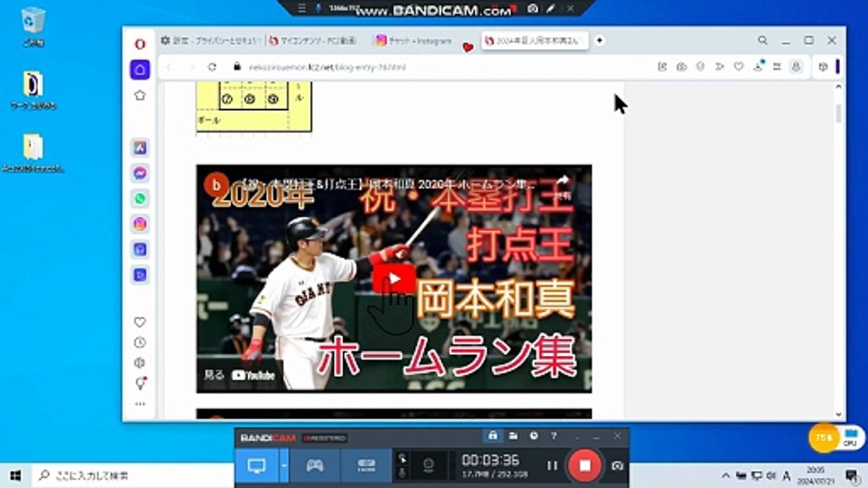Open Bandicam help question mark

tap(554, 436)
